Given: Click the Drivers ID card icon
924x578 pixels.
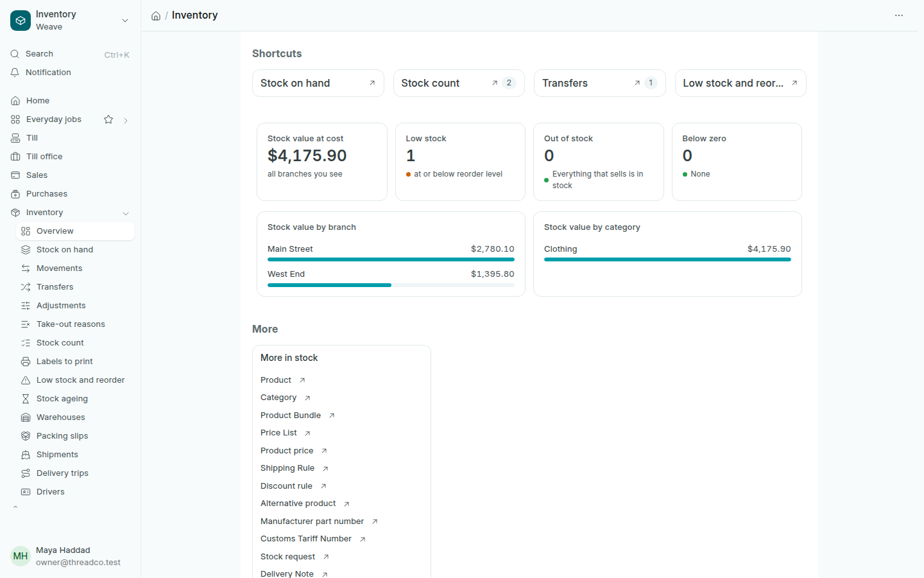Looking at the screenshot, I should click(x=26, y=492).
